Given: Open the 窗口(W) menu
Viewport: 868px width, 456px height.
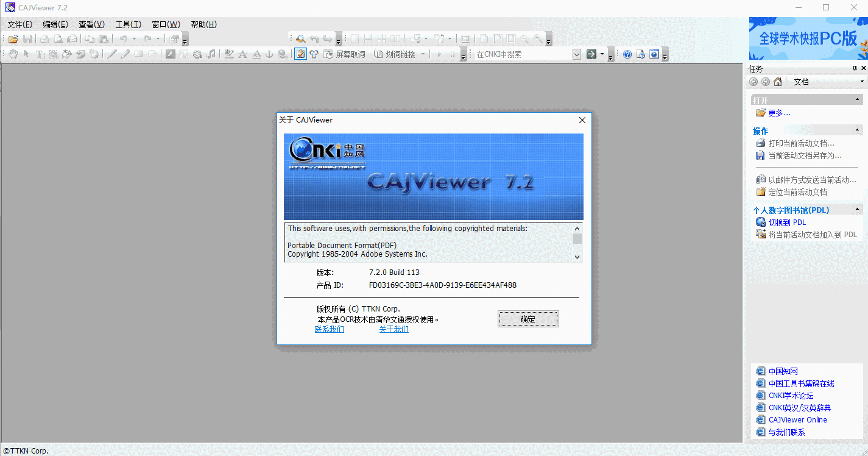Looking at the screenshot, I should (166, 24).
